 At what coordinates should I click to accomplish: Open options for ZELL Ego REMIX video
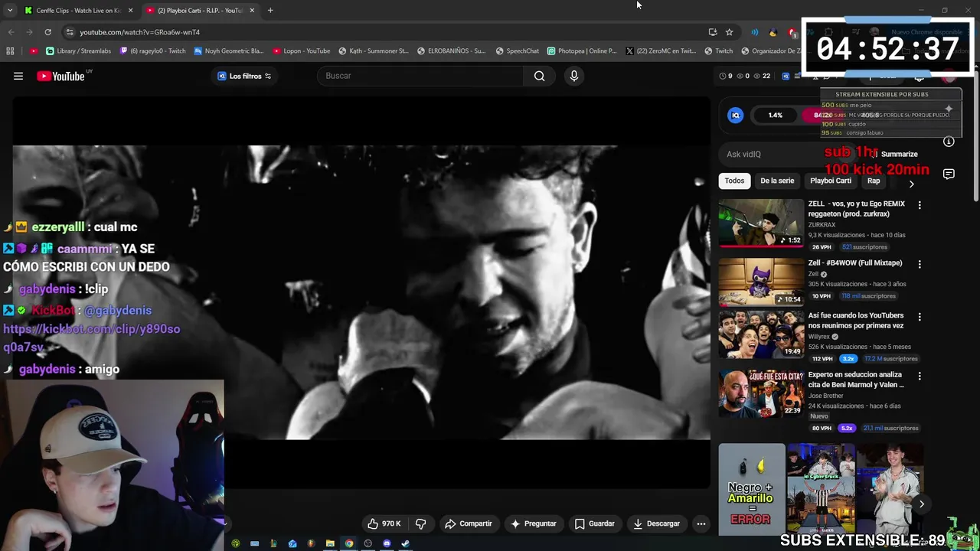(920, 205)
